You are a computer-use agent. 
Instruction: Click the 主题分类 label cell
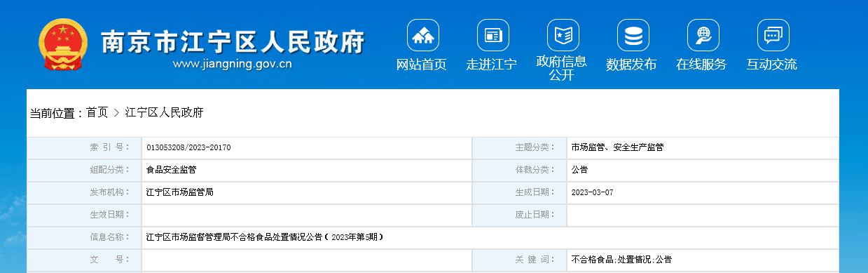point(520,148)
